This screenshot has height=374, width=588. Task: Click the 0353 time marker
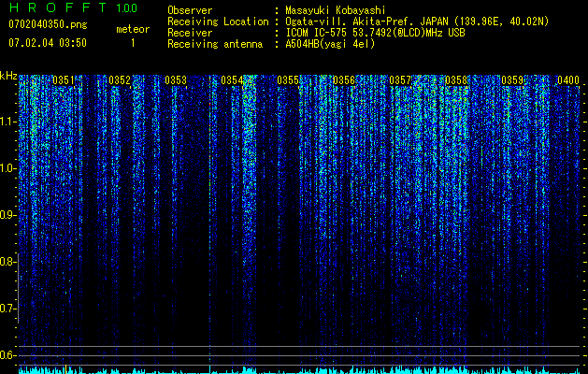click(176, 80)
